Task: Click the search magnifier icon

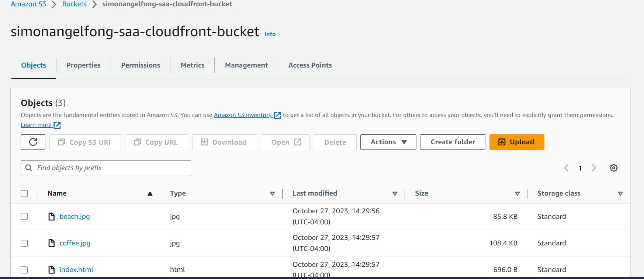Action: [x=29, y=168]
